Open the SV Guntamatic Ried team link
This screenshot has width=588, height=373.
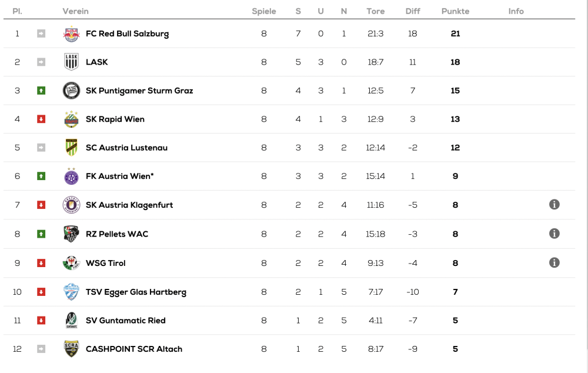[125, 321]
